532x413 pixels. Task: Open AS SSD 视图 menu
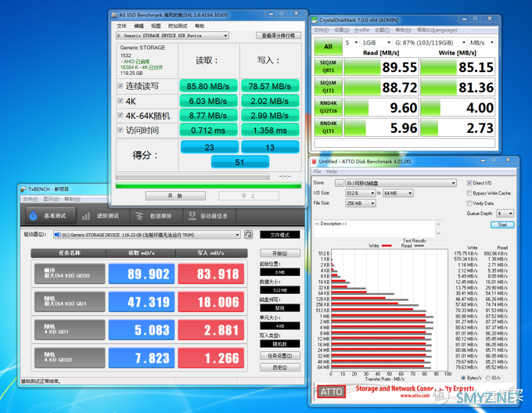pos(156,26)
